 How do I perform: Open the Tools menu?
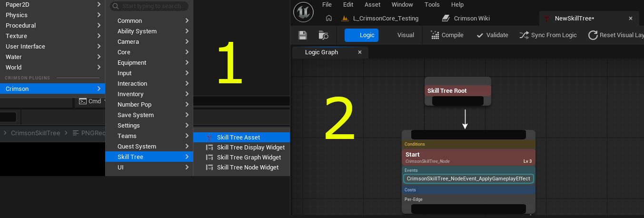point(432,5)
